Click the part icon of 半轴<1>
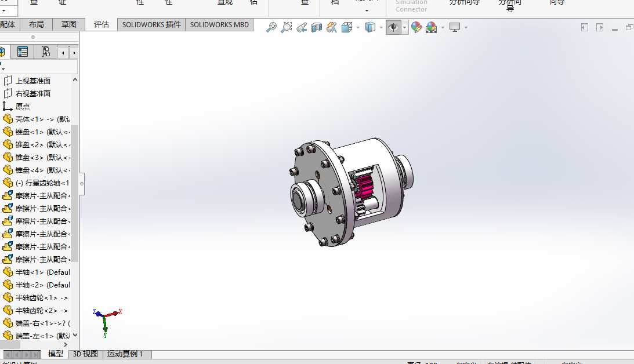Viewport: 634px width, 364px height. click(8, 272)
